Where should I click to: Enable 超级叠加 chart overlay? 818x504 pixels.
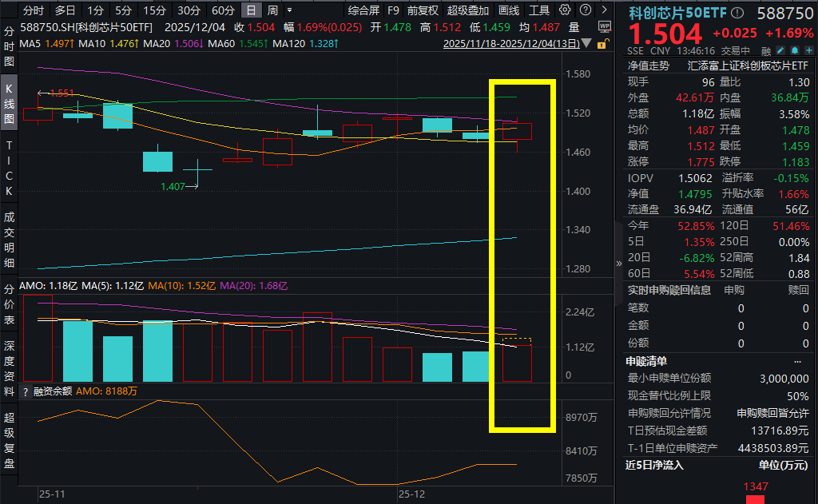point(468,11)
